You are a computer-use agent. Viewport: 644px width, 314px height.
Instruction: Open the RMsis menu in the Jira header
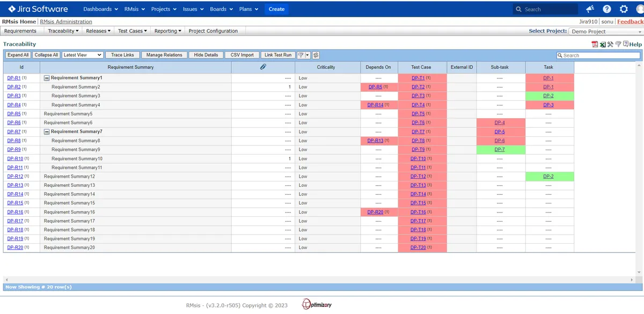[x=134, y=9]
